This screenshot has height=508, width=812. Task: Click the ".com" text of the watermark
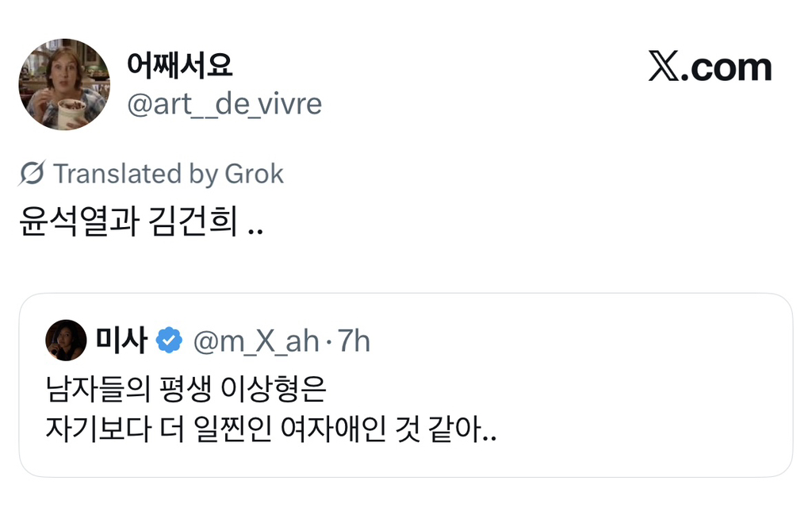[730, 68]
